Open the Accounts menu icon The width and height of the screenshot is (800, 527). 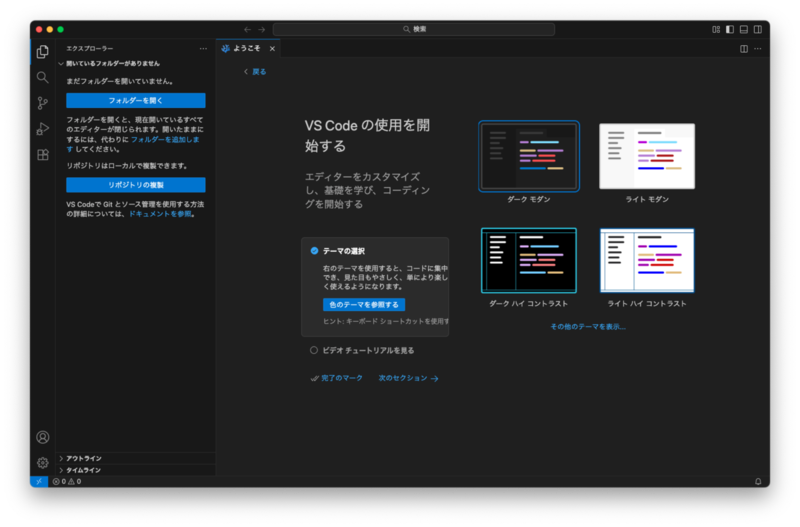tap(43, 437)
